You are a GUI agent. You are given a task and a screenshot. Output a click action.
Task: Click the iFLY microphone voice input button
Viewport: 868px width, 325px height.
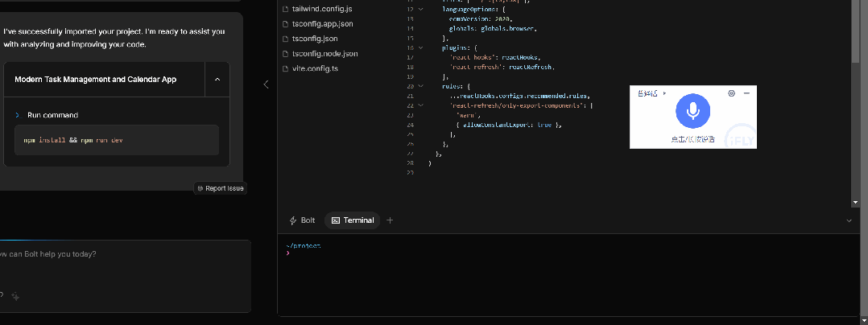(692, 110)
